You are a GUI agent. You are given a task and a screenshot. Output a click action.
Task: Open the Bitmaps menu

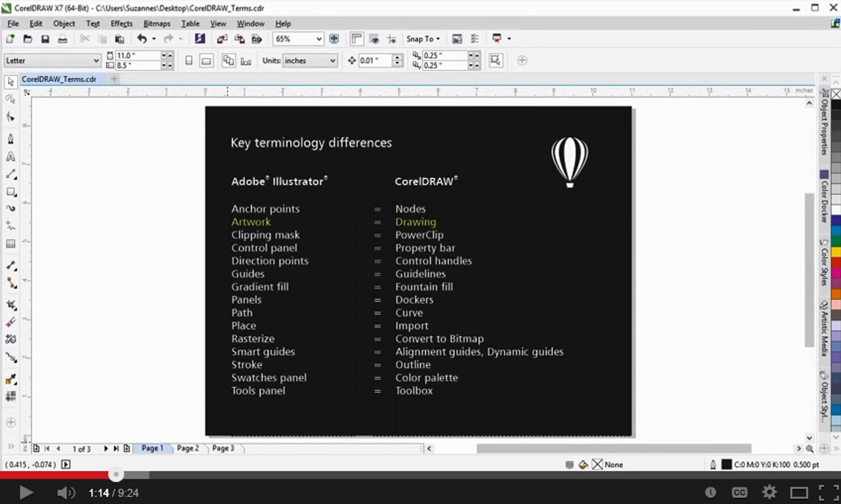157,23
